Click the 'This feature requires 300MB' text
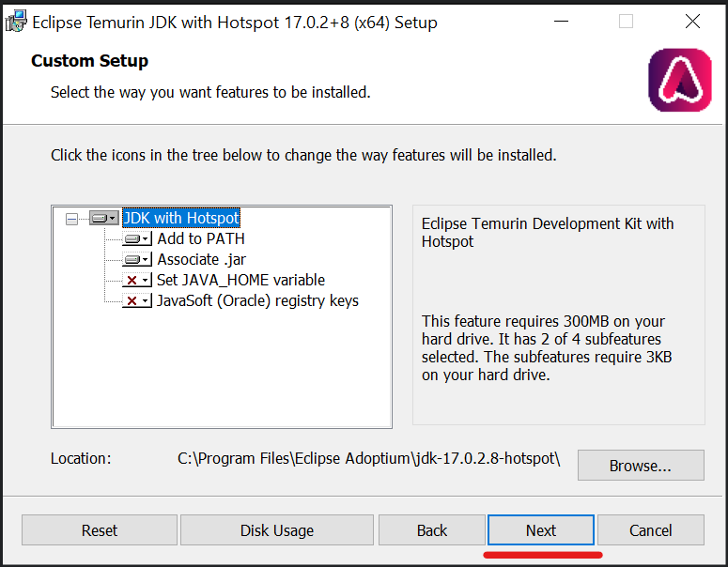This screenshot has width=728, height=567. (547, 347)
